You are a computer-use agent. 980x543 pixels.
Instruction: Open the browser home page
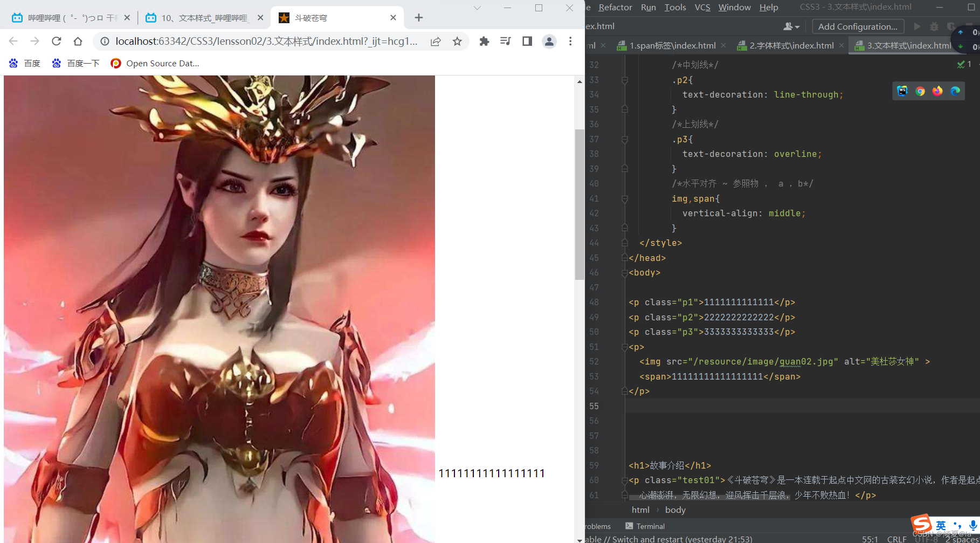[78, 41]
